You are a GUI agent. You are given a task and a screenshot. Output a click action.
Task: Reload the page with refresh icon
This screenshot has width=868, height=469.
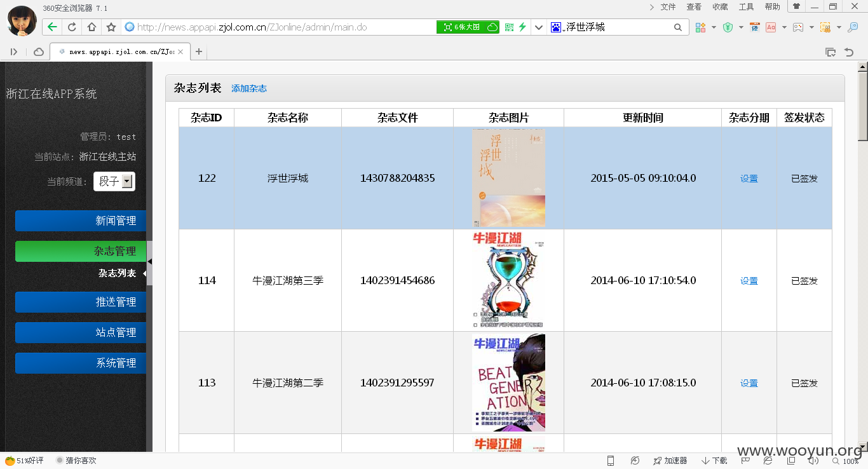pyautogui.click(x=72, y=27)
